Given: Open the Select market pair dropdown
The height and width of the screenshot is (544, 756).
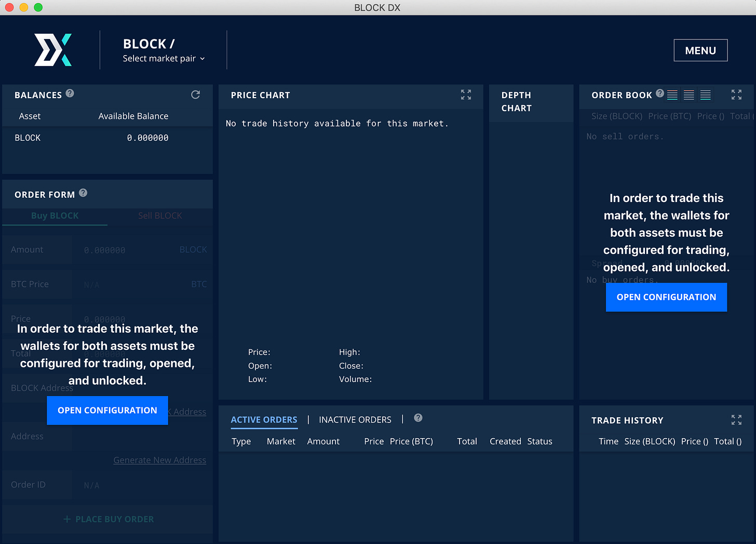Looking at the screenshot, I should click(164, 59).
